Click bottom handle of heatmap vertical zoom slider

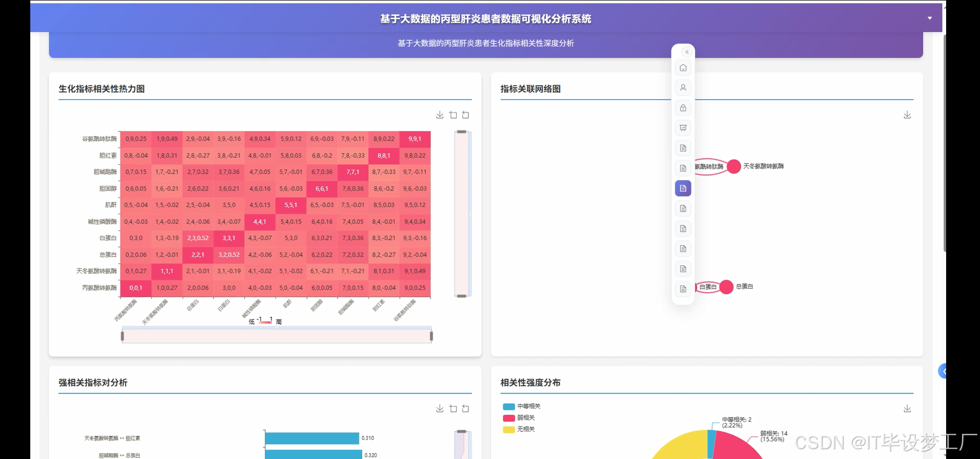coord(462,296)
